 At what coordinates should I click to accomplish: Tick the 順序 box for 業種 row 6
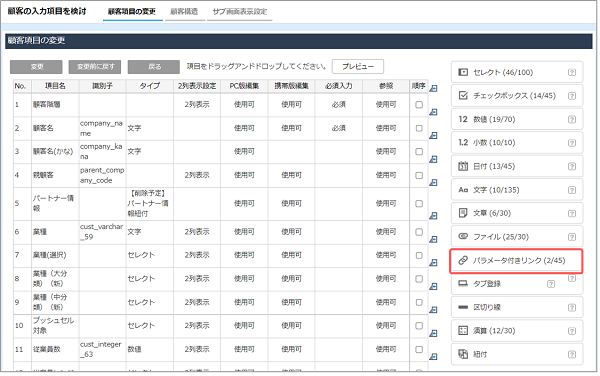419,232
